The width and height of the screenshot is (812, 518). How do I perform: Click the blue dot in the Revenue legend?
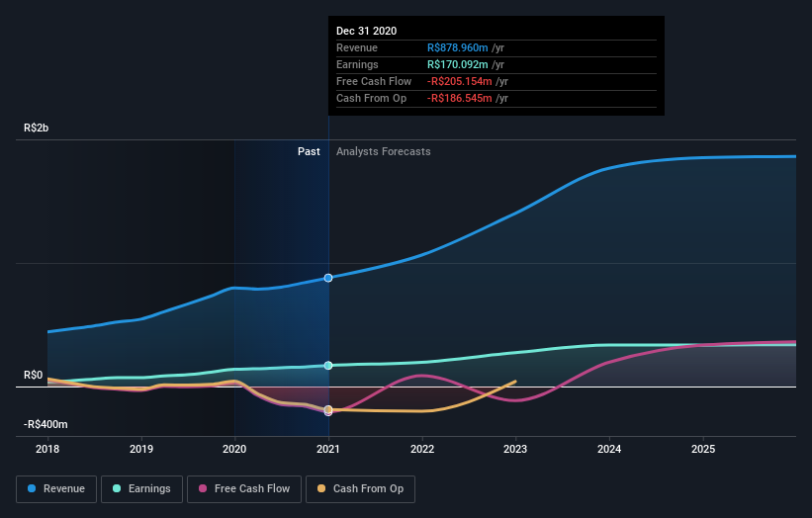(x=33, y=488)
